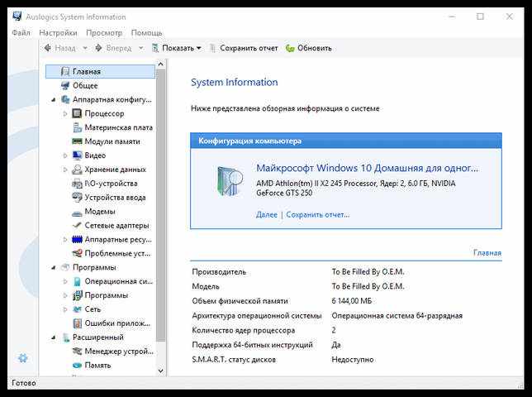Select the Процессор chip icon

[77, 113]
